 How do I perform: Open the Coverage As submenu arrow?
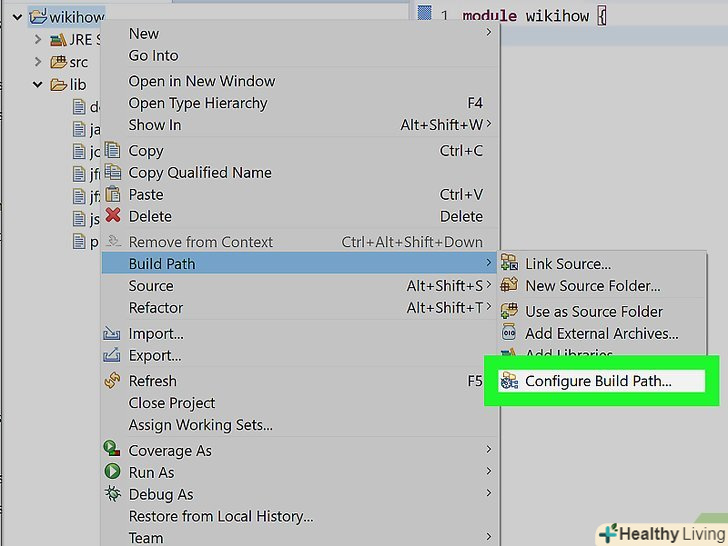pos(488,449)
